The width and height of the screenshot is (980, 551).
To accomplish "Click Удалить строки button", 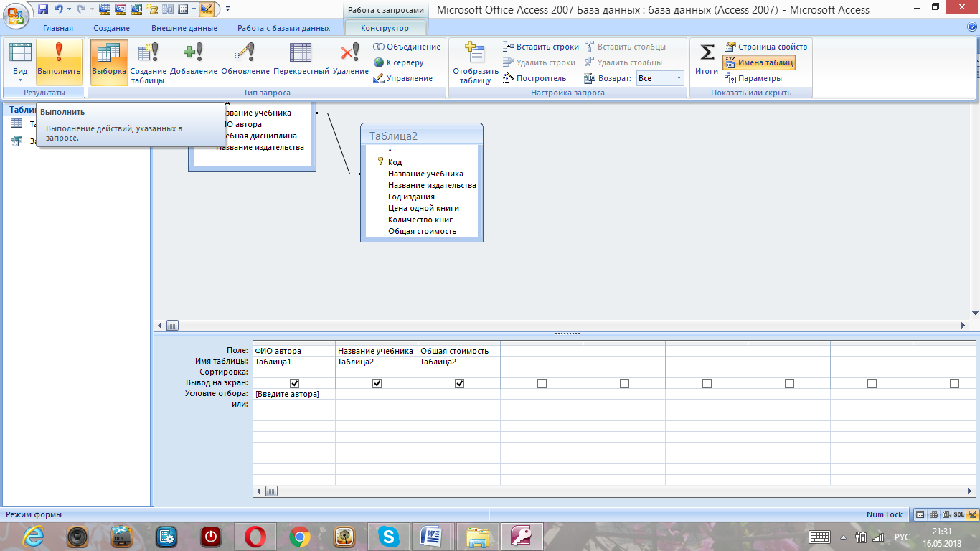I will (x=539, y=62).
